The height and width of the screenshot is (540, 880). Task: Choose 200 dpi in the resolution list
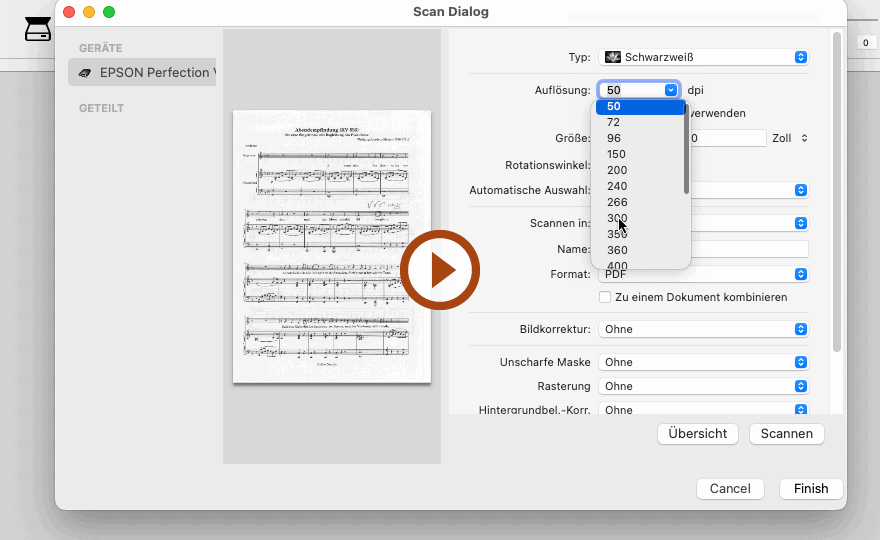click(x=640, y=170)
